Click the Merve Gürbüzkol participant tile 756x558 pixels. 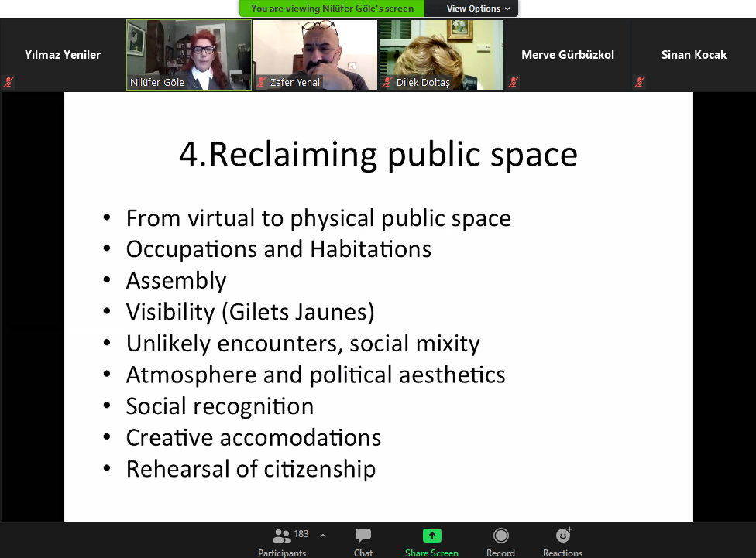[567, 55]
